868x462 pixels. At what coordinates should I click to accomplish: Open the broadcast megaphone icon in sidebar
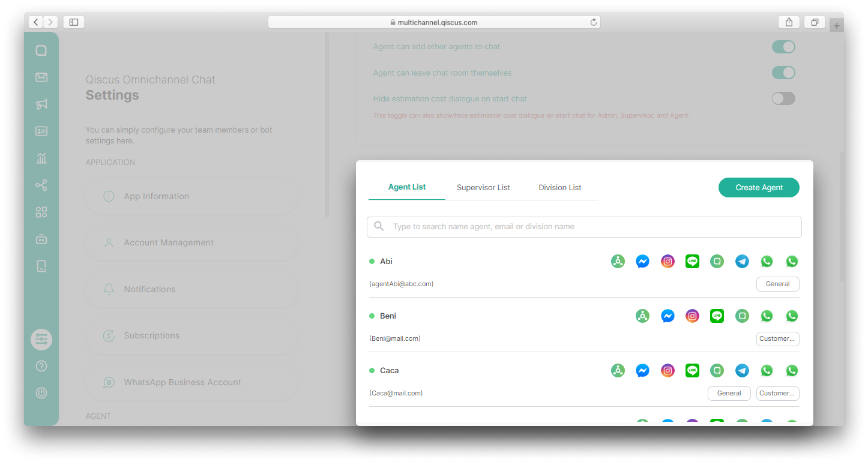[x=41, y=104]
